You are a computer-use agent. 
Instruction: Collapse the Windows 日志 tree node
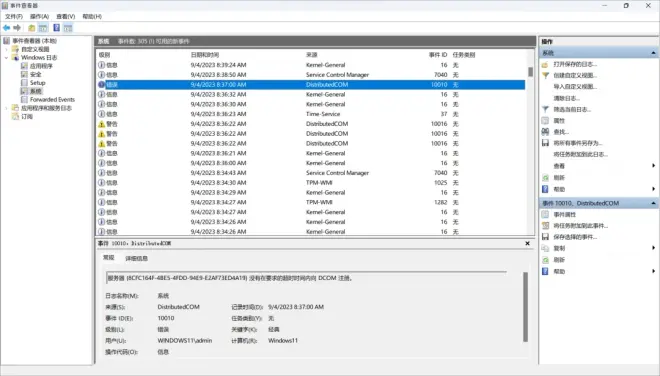6,58
